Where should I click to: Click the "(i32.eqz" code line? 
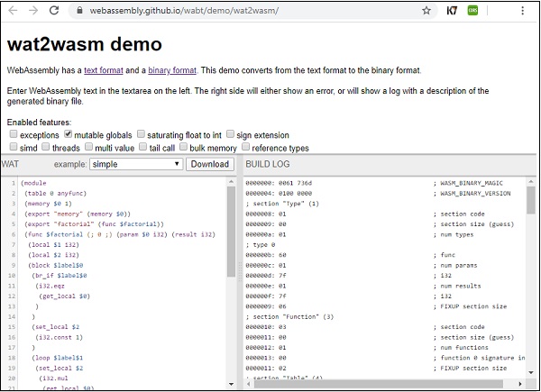pos(50,286)
